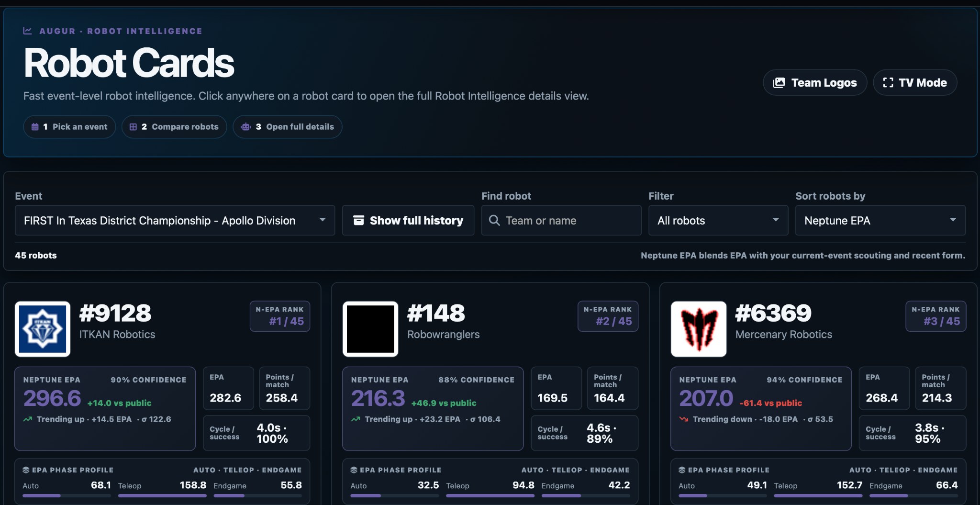Screen dimensions: 980x505
Task: Click the robot icon in Open full details
Action: 246,127
